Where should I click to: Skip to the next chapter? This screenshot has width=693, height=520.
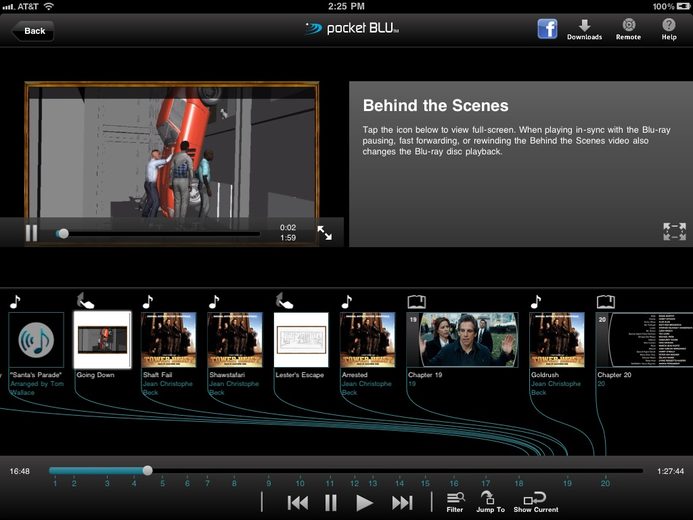[x=402, y=503]
